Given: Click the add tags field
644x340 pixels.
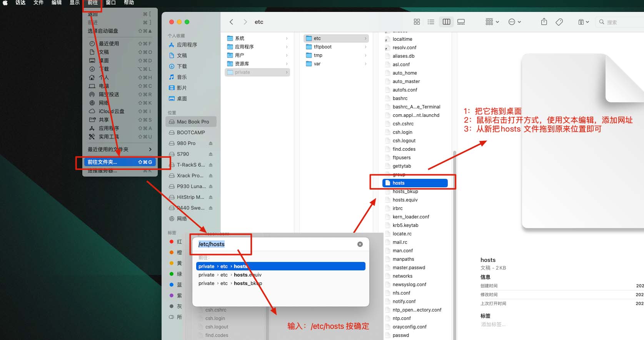Looking at the screenshot, I should click(493, 325).
